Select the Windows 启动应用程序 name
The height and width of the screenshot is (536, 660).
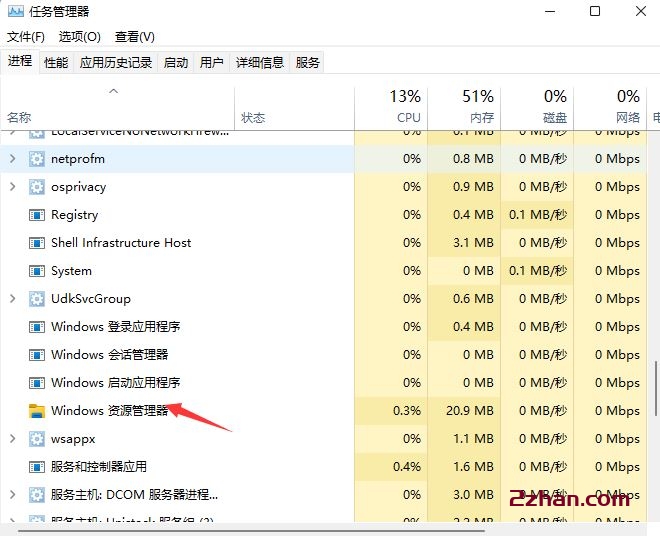(x=116, y=383)
